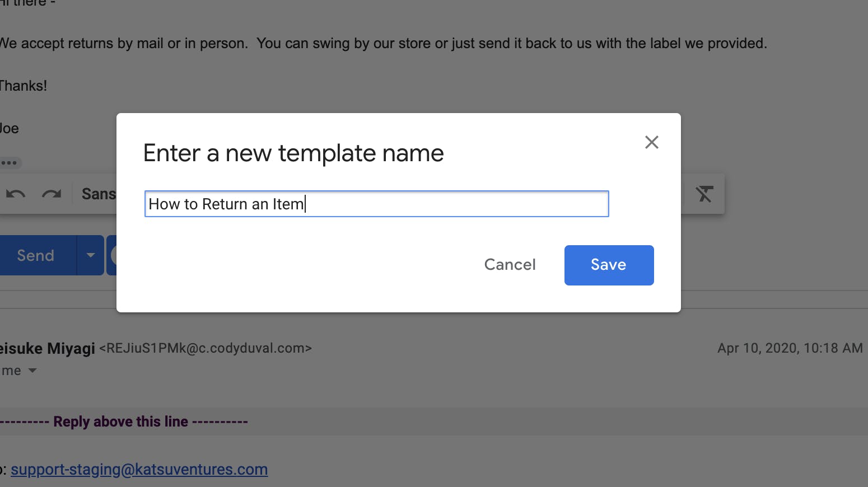The height and width of the screenshot is (487, 868).
Task: Open the support-staging@katsuventures.com link
Action: pos(139,469)
